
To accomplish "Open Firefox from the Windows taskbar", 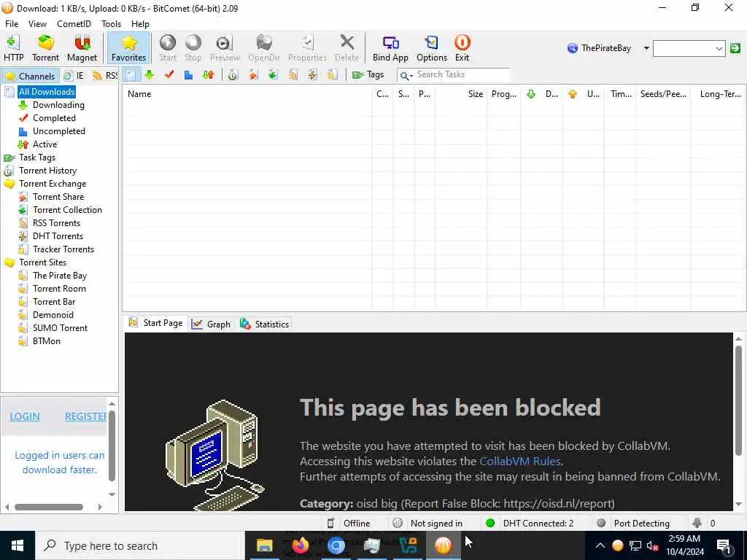I will [300, 545].
